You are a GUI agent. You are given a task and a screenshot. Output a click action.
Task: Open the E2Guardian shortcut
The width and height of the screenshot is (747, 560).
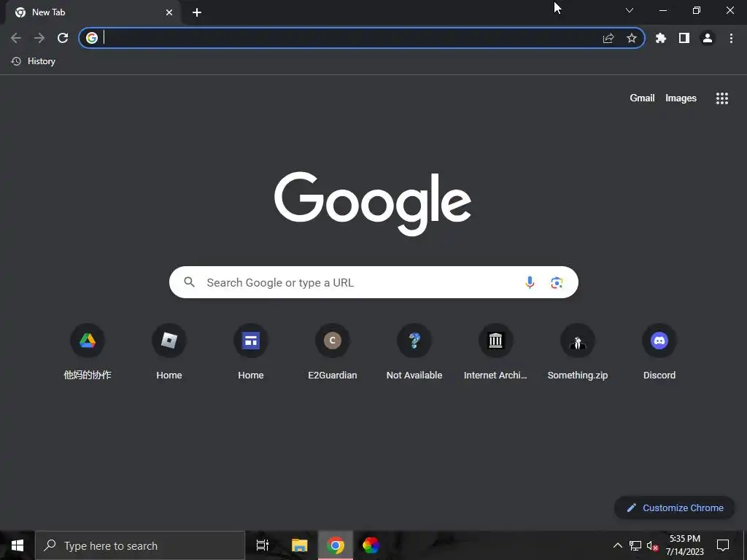(333, 352)
